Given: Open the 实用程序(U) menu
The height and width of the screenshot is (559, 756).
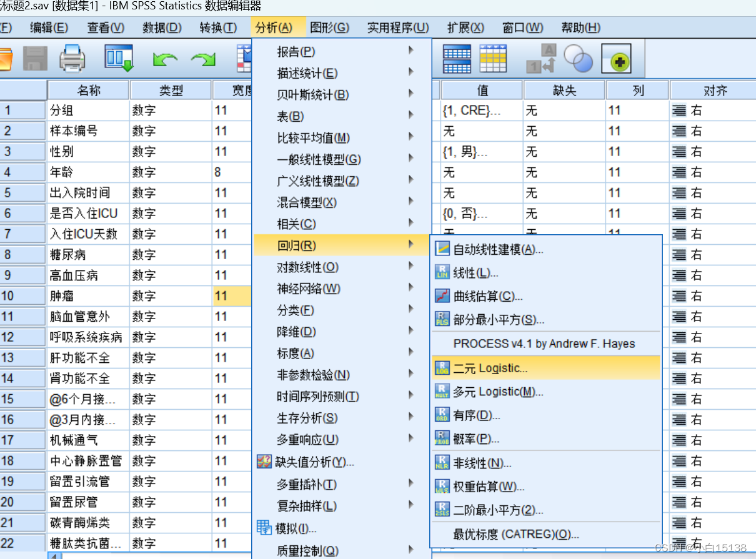Looking at the screenshot, I should coord(398,27).
